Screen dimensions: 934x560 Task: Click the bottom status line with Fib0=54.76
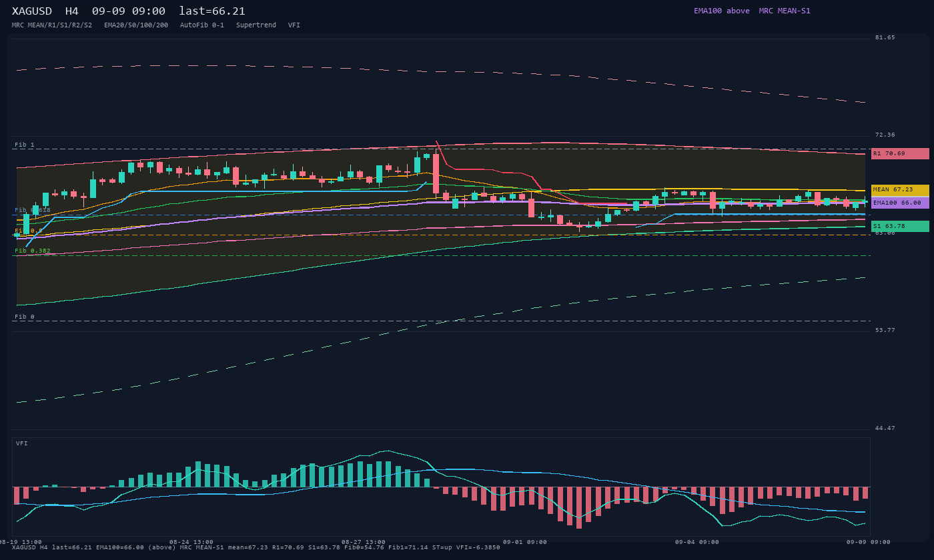[256, 548]
